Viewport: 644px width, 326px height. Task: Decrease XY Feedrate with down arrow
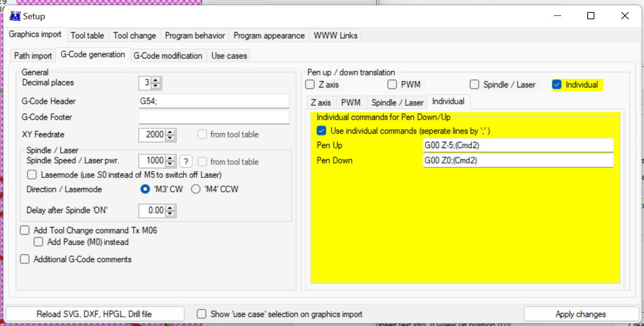click(170, 138)
